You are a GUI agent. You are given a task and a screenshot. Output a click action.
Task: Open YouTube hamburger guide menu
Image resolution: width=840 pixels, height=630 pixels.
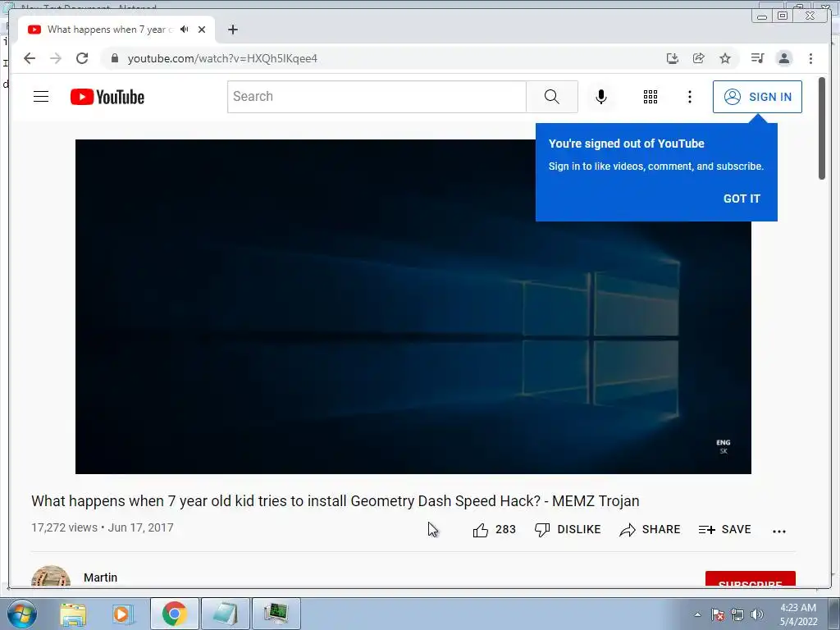41,97
